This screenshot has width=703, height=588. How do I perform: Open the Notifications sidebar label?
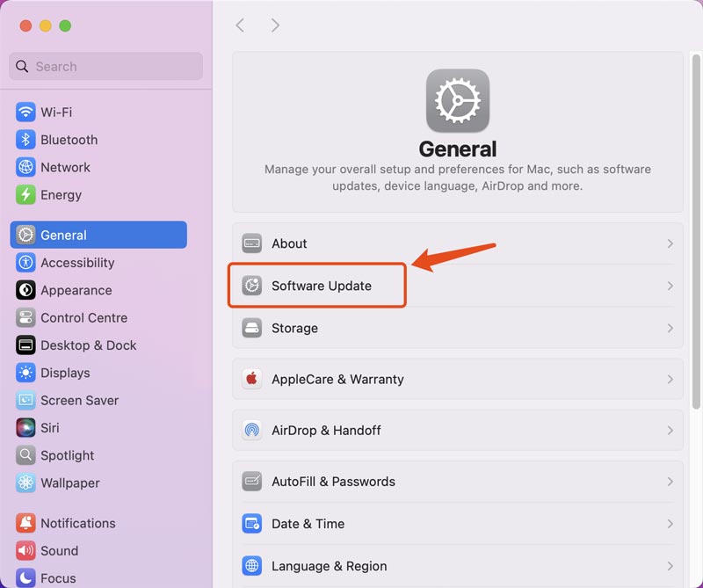78,523
